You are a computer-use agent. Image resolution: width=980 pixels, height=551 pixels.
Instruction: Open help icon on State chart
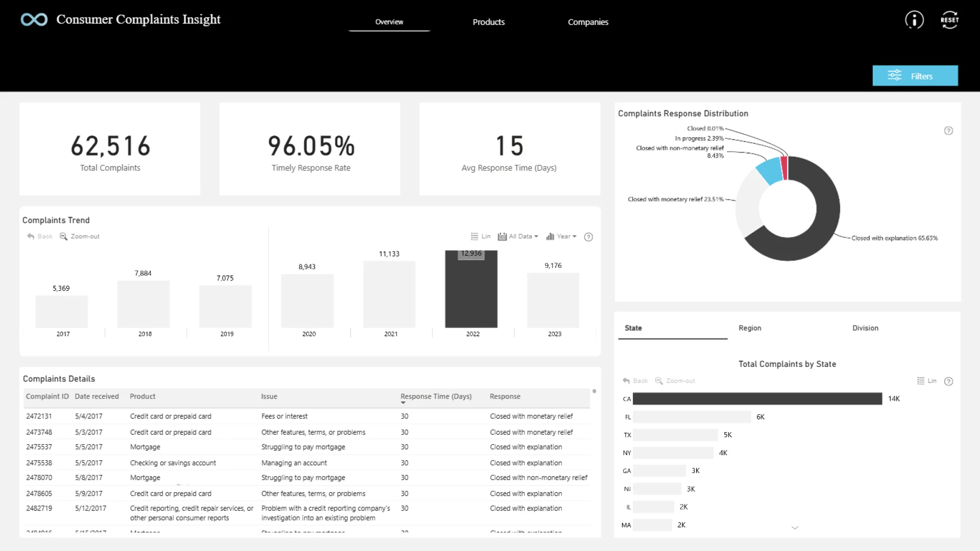[948, 381]
